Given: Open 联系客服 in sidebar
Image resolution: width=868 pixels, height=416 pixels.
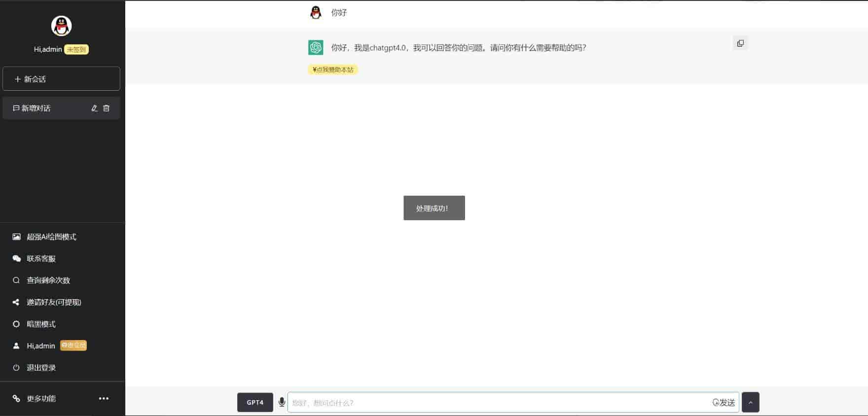Looking at the screenshot, I should coord(41,258).
